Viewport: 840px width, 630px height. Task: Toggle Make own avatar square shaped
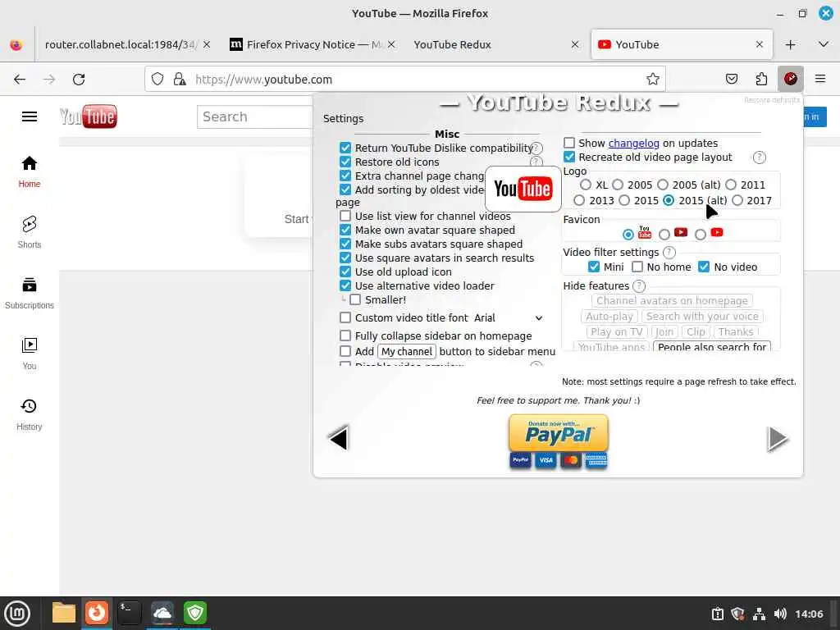click(345, 230)
